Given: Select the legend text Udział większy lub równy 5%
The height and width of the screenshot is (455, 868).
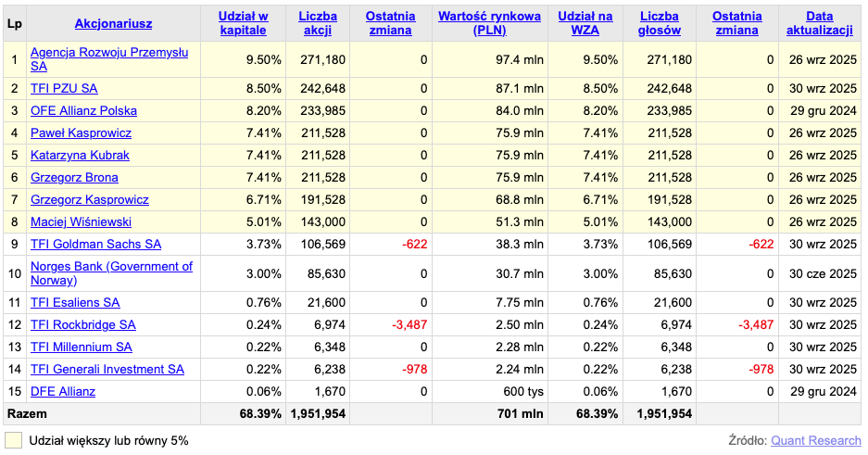Looking at the screenshot, I should (x=109, y=440).
